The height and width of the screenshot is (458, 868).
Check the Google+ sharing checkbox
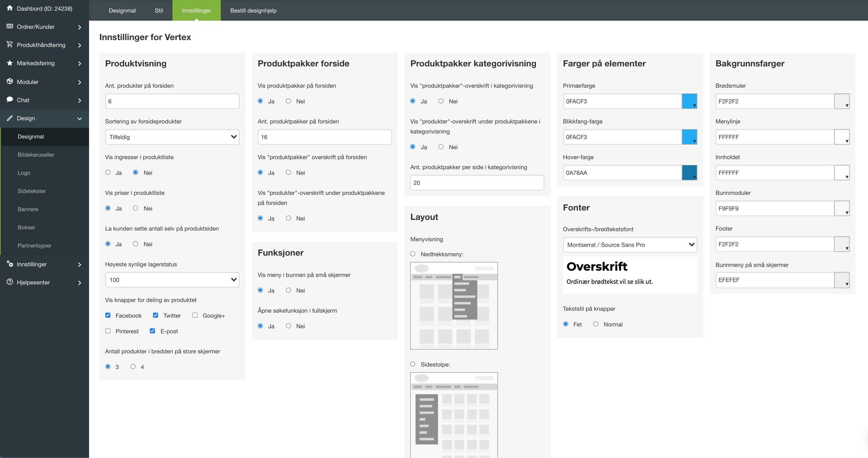tap(195, 315)
